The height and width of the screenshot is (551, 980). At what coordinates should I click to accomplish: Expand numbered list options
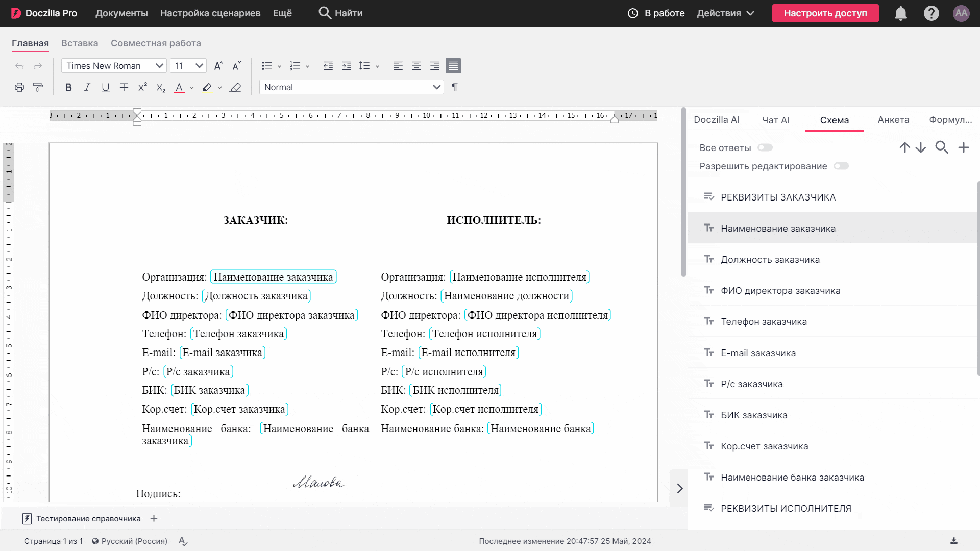[x=307, y=66]
